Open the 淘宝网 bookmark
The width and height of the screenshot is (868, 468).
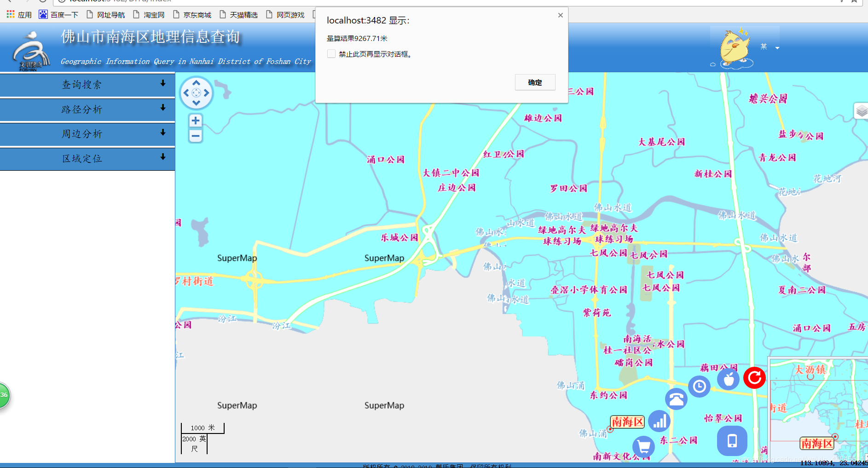[149, 15]
